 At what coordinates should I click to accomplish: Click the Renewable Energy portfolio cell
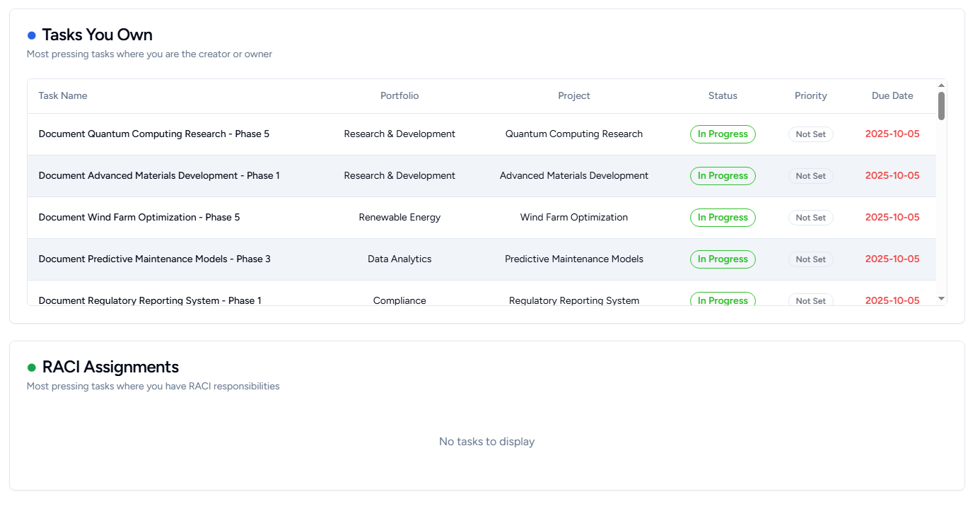(399, 218)
